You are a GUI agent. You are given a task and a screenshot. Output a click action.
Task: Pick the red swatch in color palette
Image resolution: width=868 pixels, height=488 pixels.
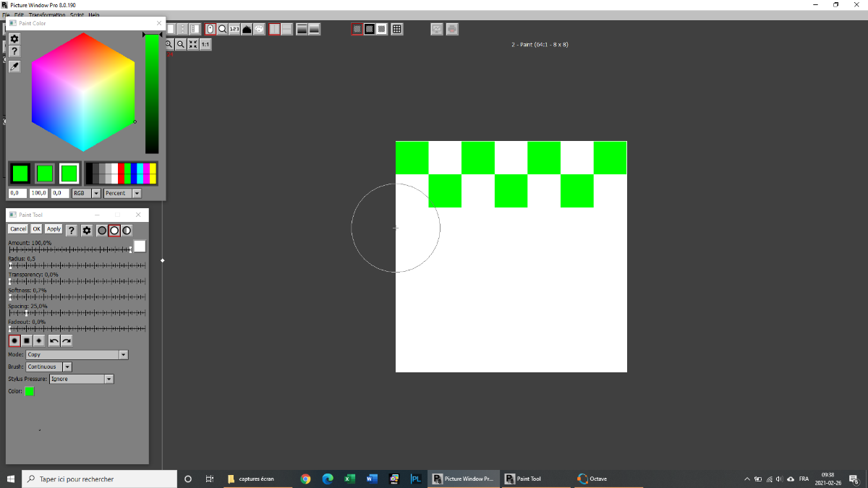click(121, 174)
